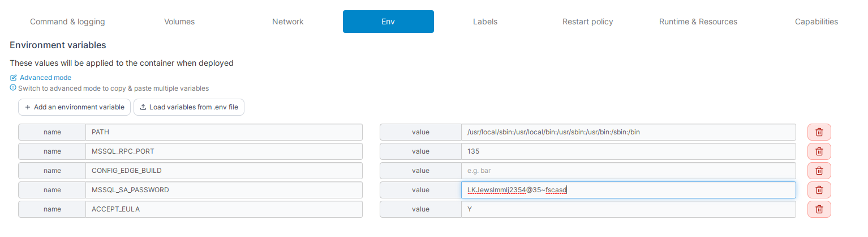The width and height of the screenshot is (868, 237).
Task: Edit the MSSQL_SA_PASSWORD value field
Action: click(628, 190)
